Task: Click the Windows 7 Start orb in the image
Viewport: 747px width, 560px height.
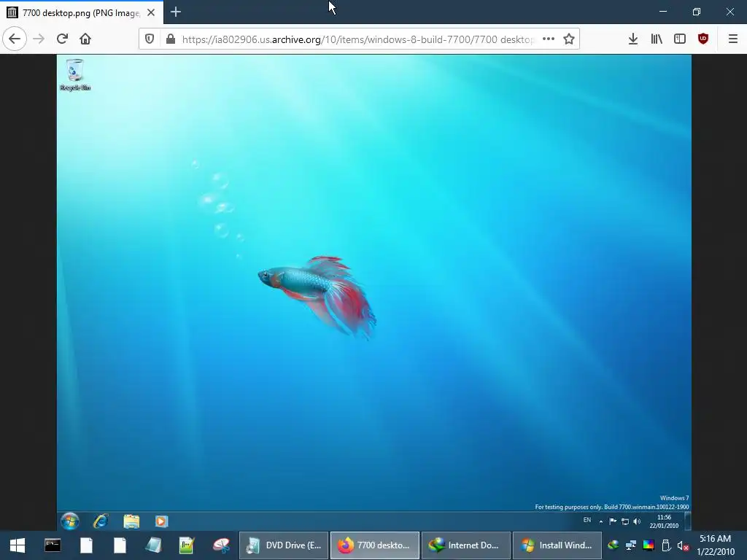Action: point(69,521)
